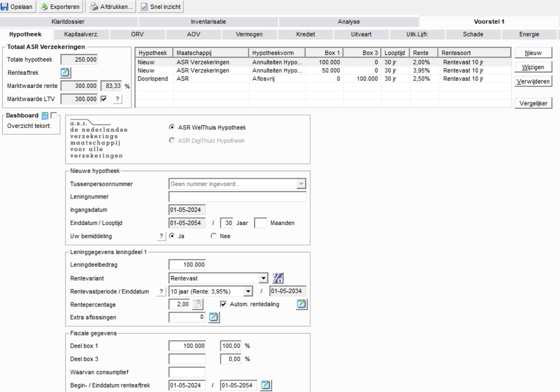This screenshot has height=392, width=560.
Task: Click the Leningdeelbedrag amount field
Action: (187, 265)
